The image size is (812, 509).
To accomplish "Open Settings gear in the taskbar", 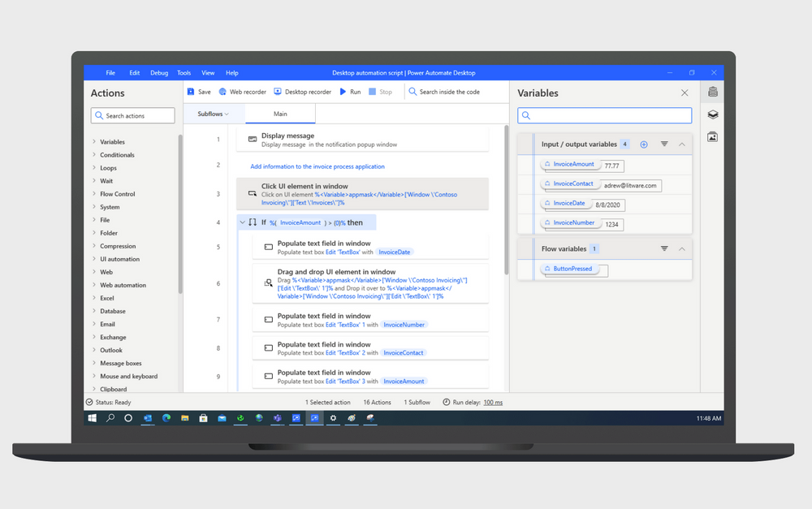I will tap(333, 418).
